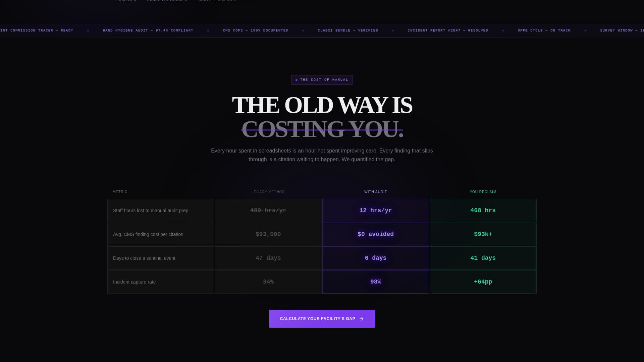Open the WITH AUDIT column header
Viewport: 644px width, 362px height.
click(x=375, y=192)
